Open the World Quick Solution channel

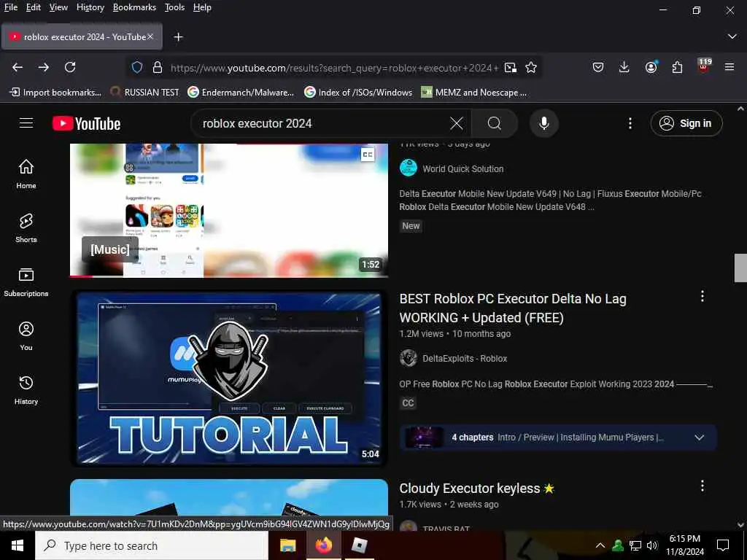point(462,168)
